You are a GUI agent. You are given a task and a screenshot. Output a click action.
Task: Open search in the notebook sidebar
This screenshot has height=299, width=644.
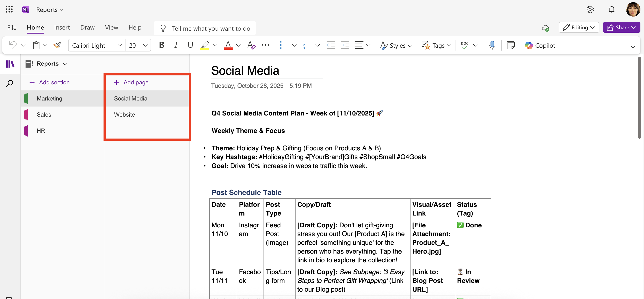(x=9, y=83)
